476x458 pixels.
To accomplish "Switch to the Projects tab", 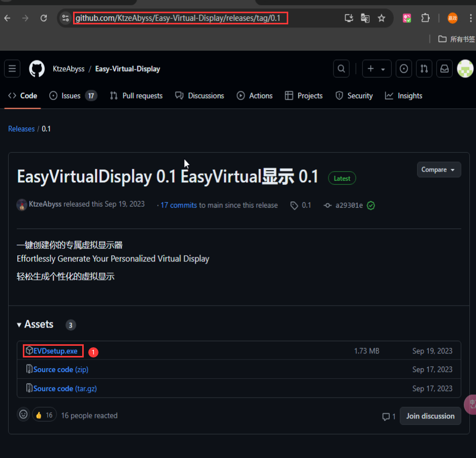I will pyautogui.click(x=303, y=95).
